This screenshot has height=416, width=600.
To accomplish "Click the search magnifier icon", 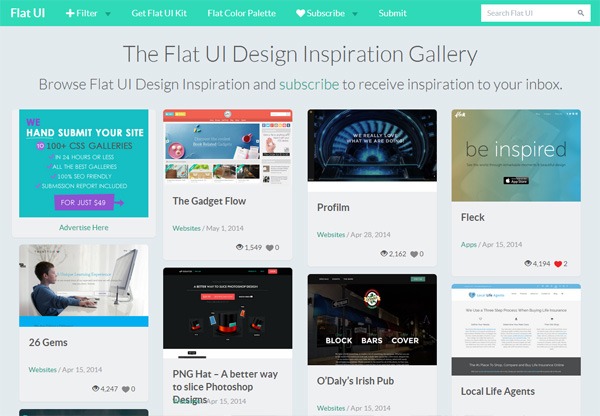I will click(x=580, y=13).
